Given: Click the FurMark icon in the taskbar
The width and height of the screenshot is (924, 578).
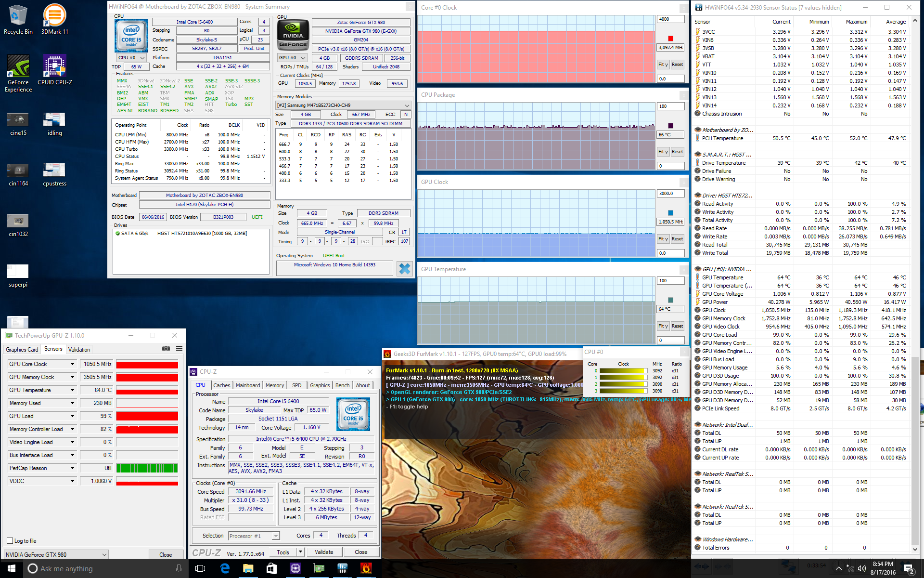Looking at the screenshot, I should click(x=366, y=568).
